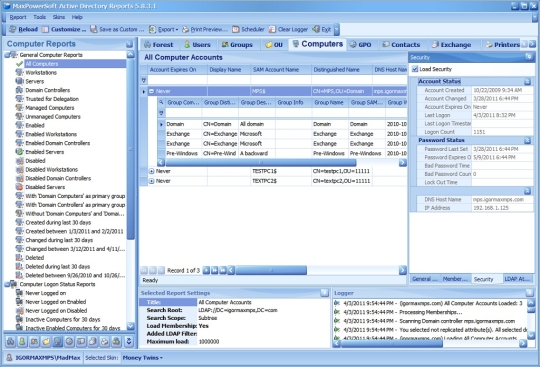Viewport: 540px width, 367px height.
Task: Open the General tab in details pane
Action: 424,279
